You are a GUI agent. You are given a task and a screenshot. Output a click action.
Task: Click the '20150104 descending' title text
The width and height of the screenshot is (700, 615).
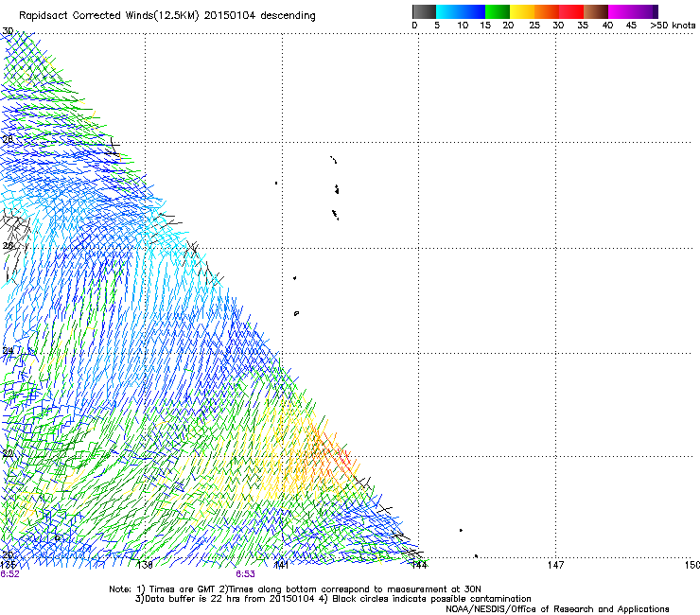[x=260, y=16]
